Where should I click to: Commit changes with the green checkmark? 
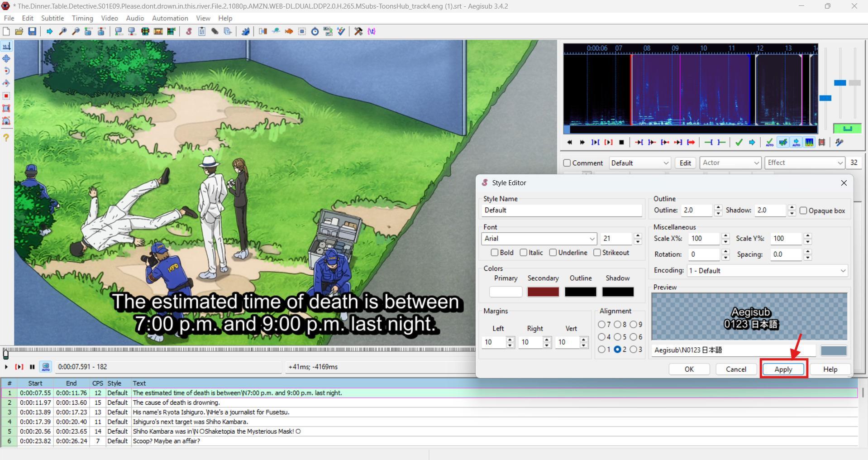pos(739,142)
